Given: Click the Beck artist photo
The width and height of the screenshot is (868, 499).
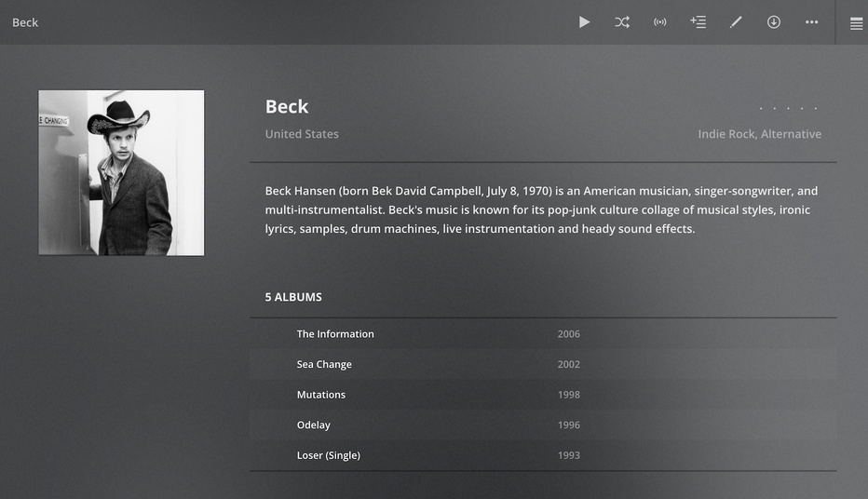Looking at the screenshot, I should click(121, 172).
